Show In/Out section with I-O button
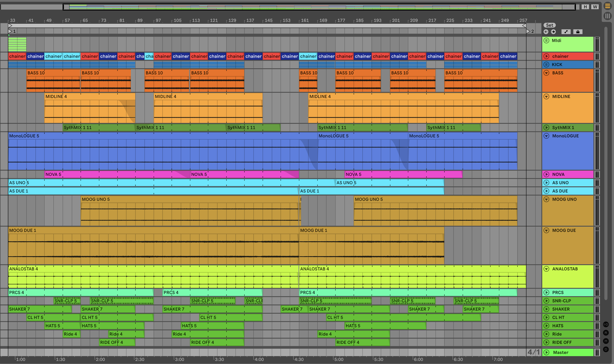 [606, 324]
